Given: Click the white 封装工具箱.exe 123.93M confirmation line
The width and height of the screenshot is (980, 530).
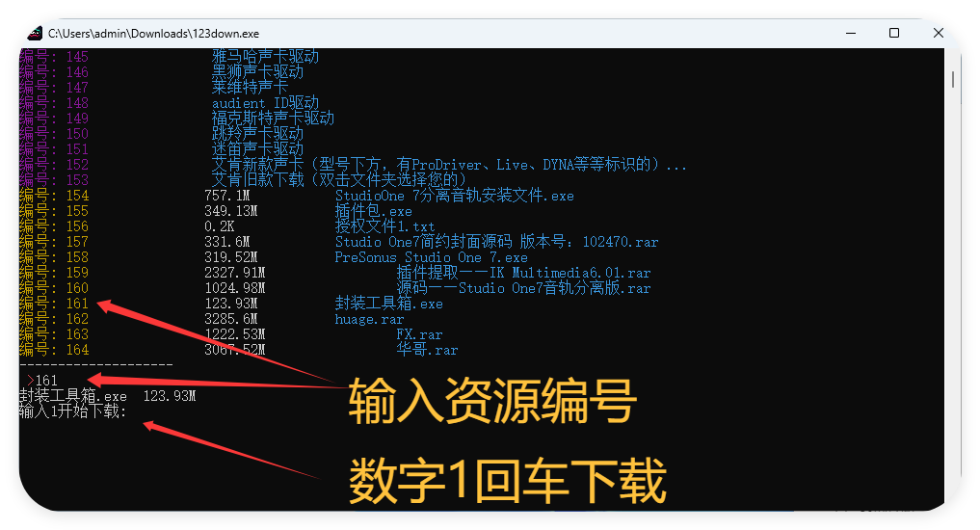Looking at the screenshot, I should [108, 396].
